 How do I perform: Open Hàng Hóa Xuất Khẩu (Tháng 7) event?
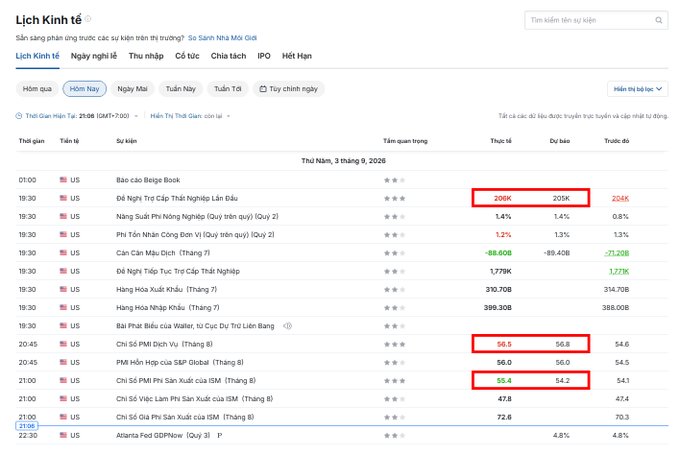(x=167, y=289)
